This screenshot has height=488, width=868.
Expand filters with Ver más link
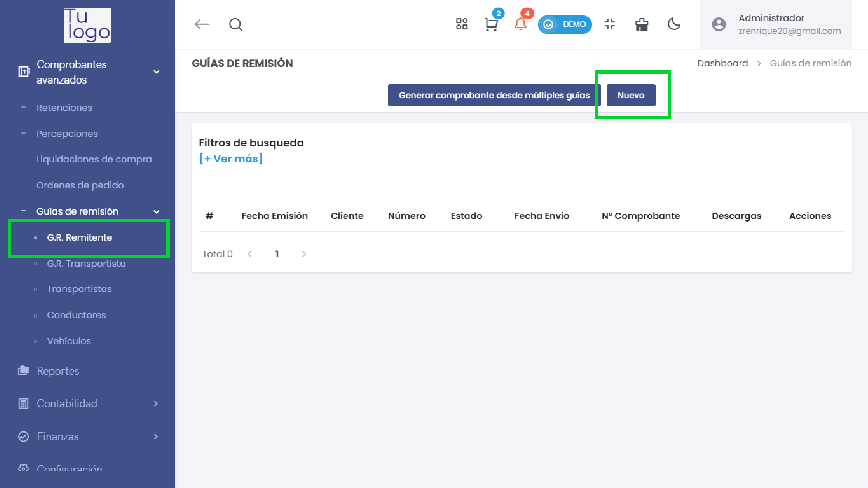[231, 158]
